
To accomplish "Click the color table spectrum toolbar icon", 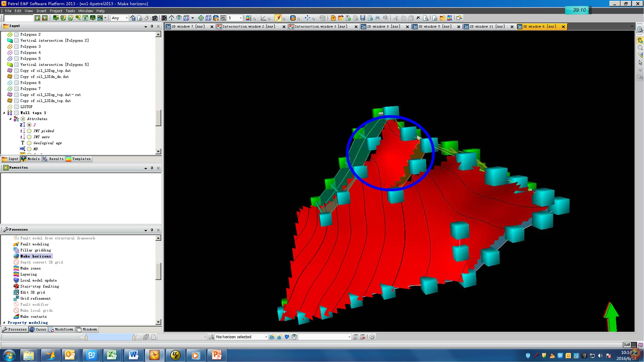I will click(450, 18).
